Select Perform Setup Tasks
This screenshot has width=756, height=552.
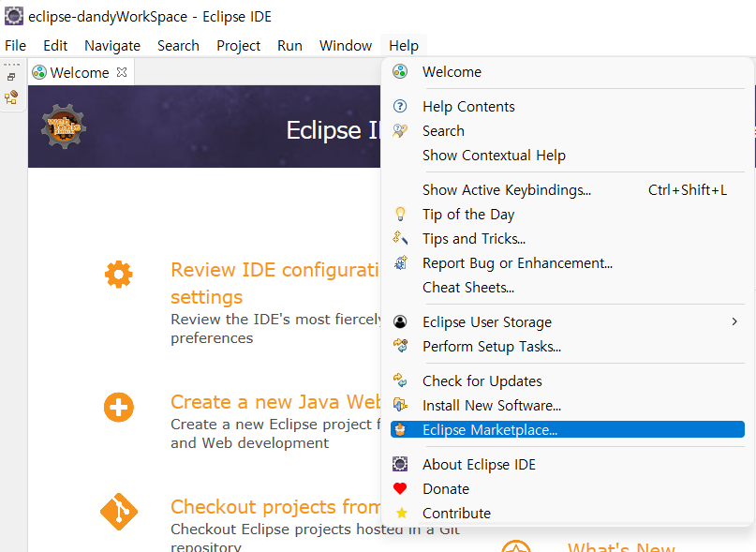[568, 347]
